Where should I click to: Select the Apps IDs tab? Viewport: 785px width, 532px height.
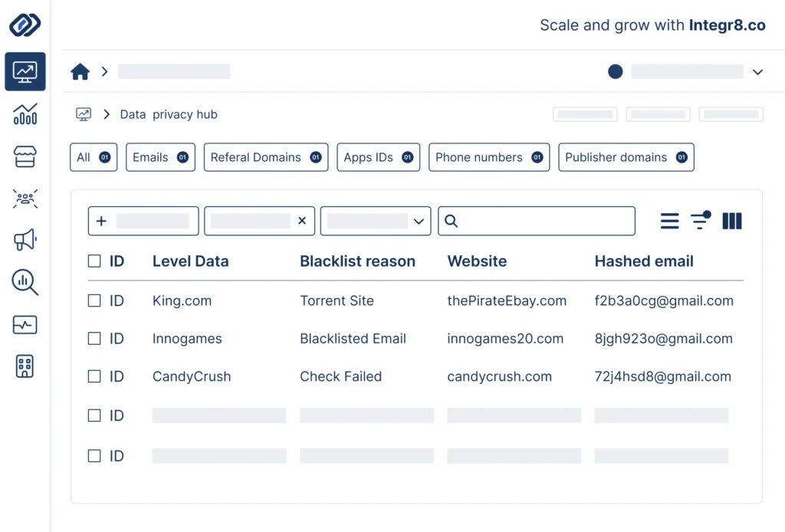(379, 157)
